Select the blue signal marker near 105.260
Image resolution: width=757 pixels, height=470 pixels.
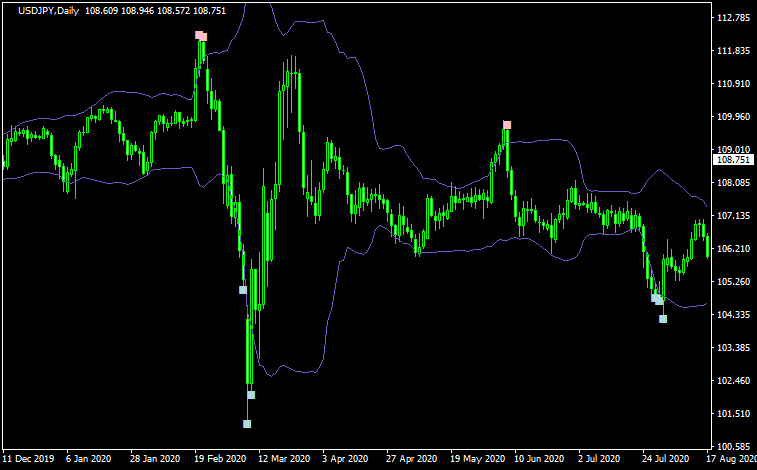point(243,290)
